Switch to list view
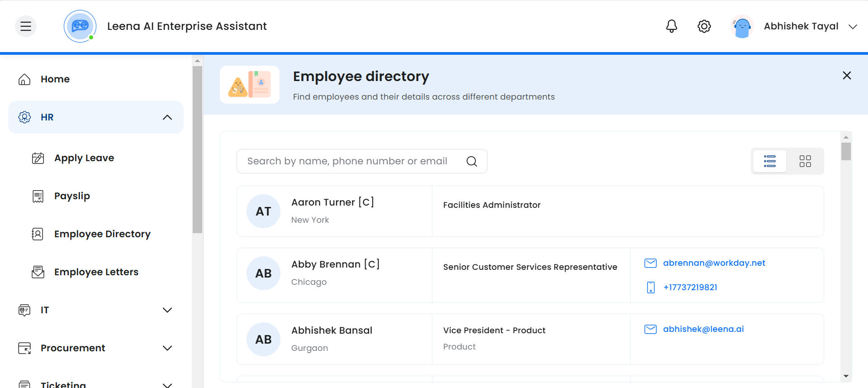Viewport: 868px width, 388px height. [x=769, y=161]
